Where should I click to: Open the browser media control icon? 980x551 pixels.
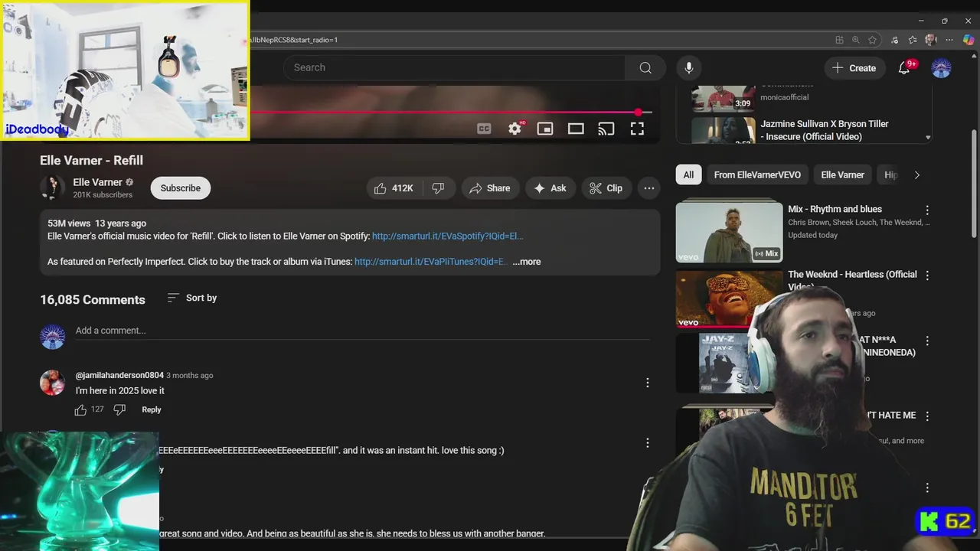point(895,40)
